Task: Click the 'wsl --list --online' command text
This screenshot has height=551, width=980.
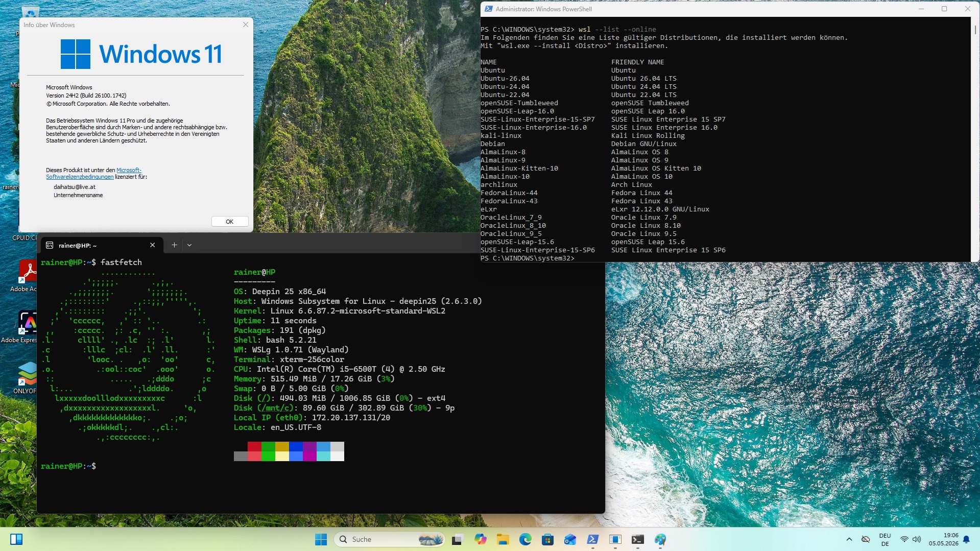Action: [x=617, y=30]
